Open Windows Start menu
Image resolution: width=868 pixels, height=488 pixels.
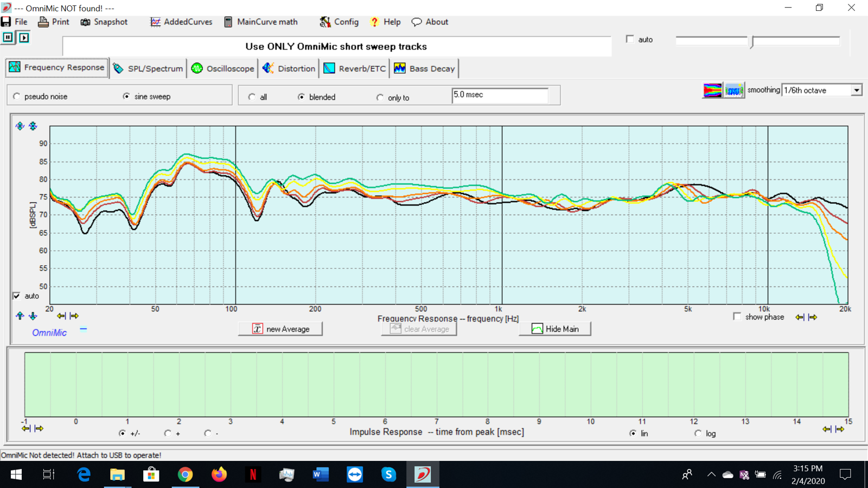click(16, 474)
